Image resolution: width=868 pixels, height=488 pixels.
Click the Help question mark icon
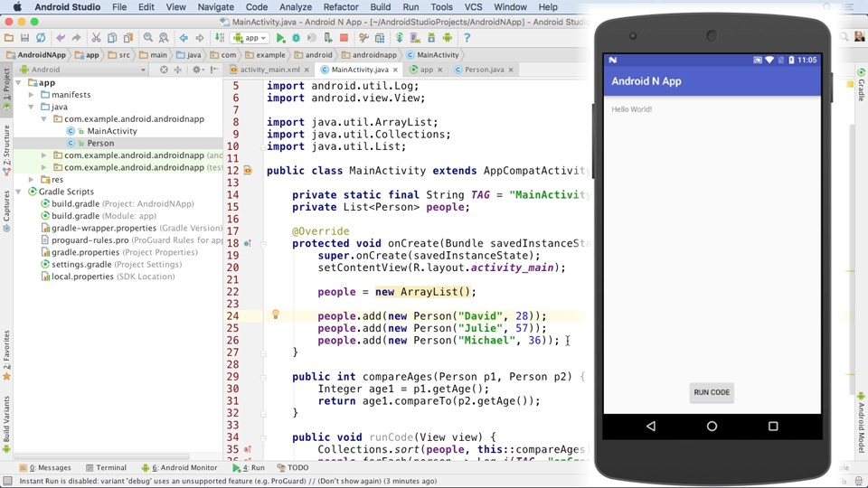pos(467,38)
